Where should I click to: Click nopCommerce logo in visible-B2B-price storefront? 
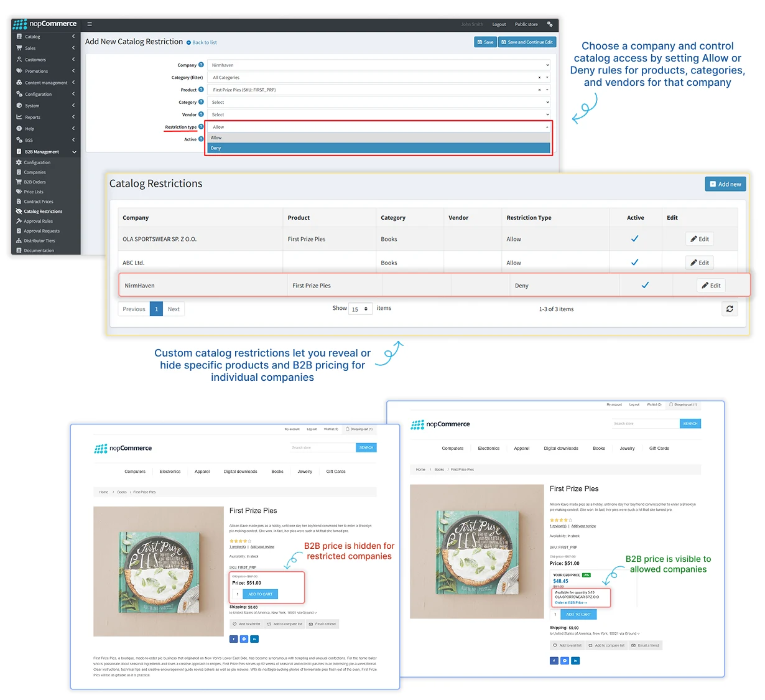(x=440, y=424)
